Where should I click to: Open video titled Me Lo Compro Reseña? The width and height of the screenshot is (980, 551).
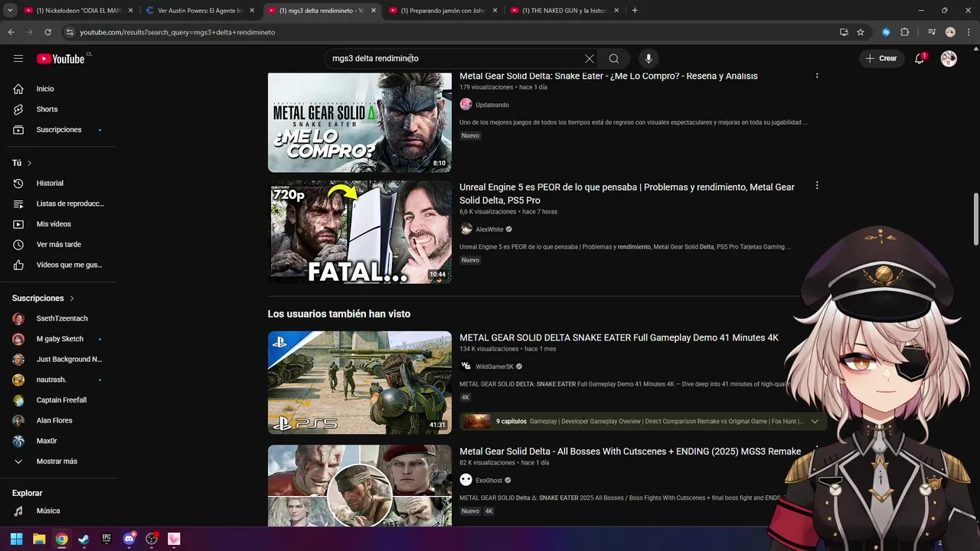(609, 76)
